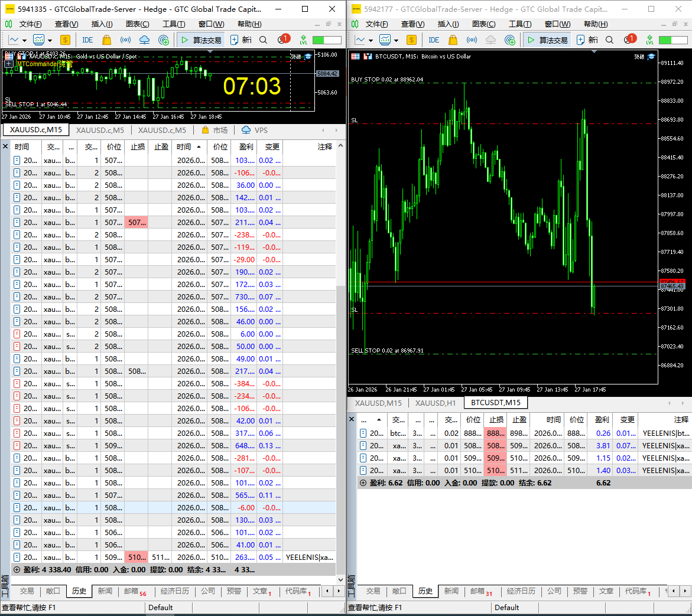
Task: Click scrollbar down arrow in 5941335 history
Action: [x=340, y=580]
